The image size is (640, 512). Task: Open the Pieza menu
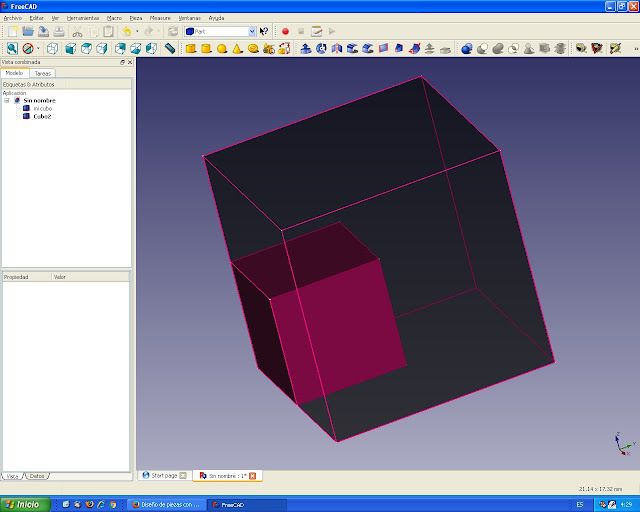136,18
